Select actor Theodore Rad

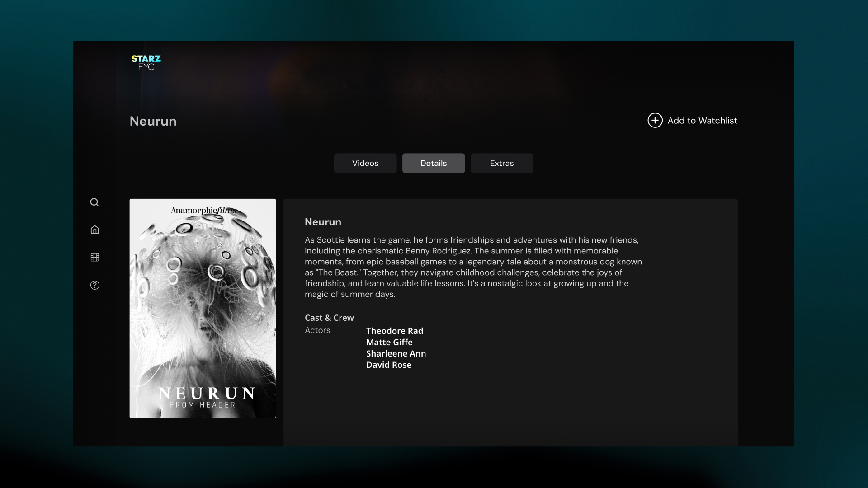395,331
